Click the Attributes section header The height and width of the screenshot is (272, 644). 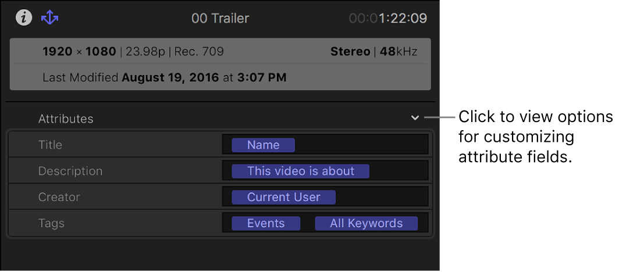[66, 119]
